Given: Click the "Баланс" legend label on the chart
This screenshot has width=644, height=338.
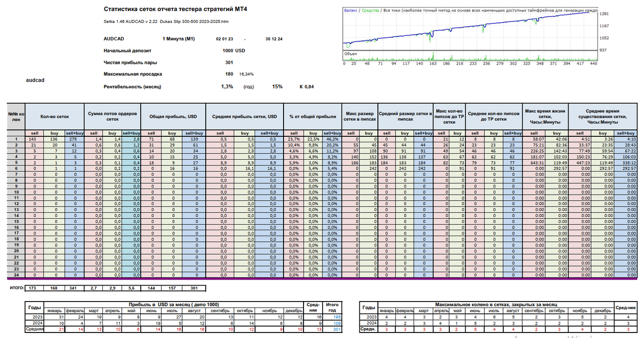Looking at the screenshot, I should pos(350,10).
